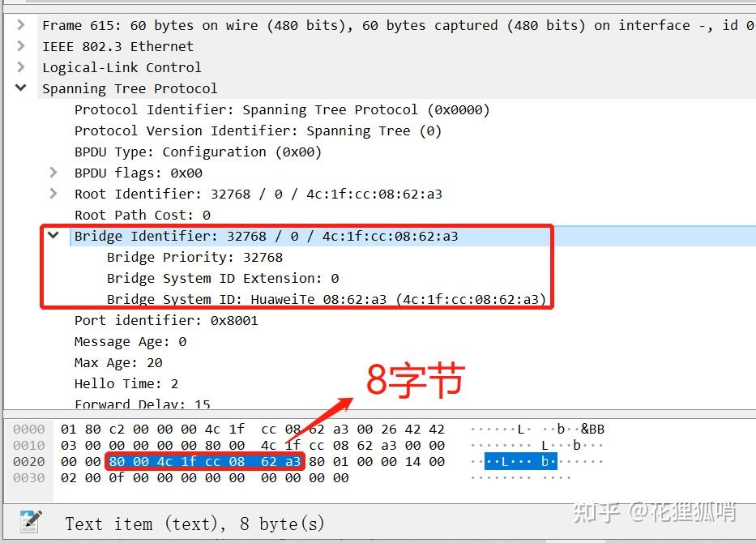The image size is (756, 543).
Task: Select the Root Path Cost field
Action: coord(143,215)
